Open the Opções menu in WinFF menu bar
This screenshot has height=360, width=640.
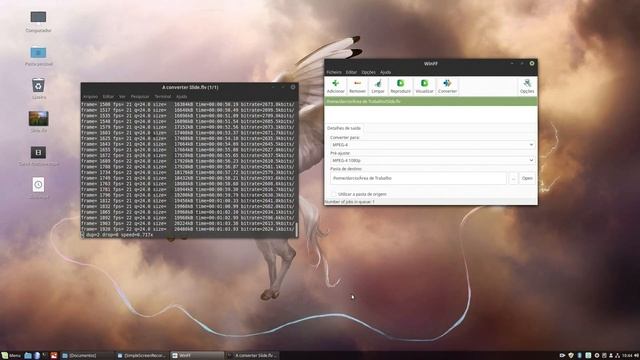[368, 72]
